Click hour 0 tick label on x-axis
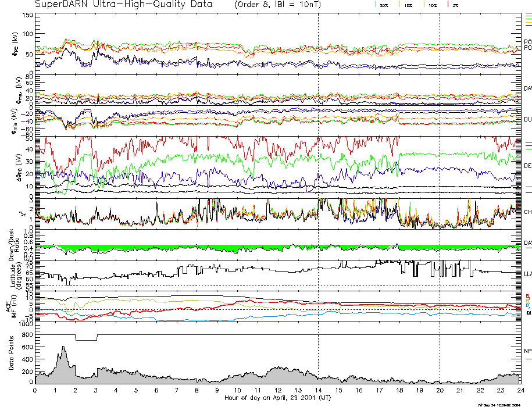Screen dimensions: 532x407 click(x=35, y=391)
